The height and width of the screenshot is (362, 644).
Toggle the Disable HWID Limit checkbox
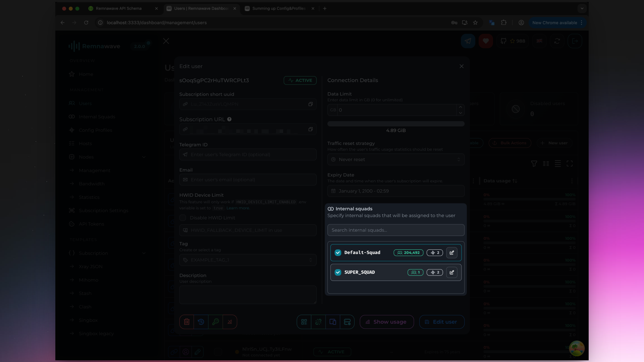(x=183, y=218)
